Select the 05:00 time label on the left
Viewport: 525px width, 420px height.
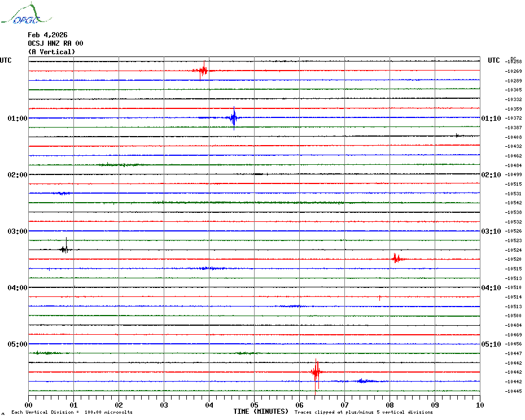(17, 344)
